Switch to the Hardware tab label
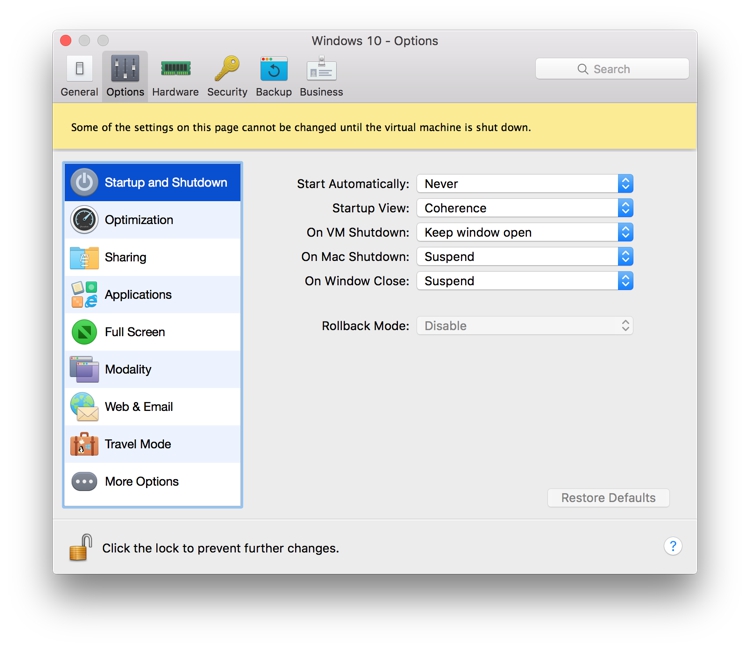Image resolution: width=750 pixels, height=649 pixels. (176, 92)
